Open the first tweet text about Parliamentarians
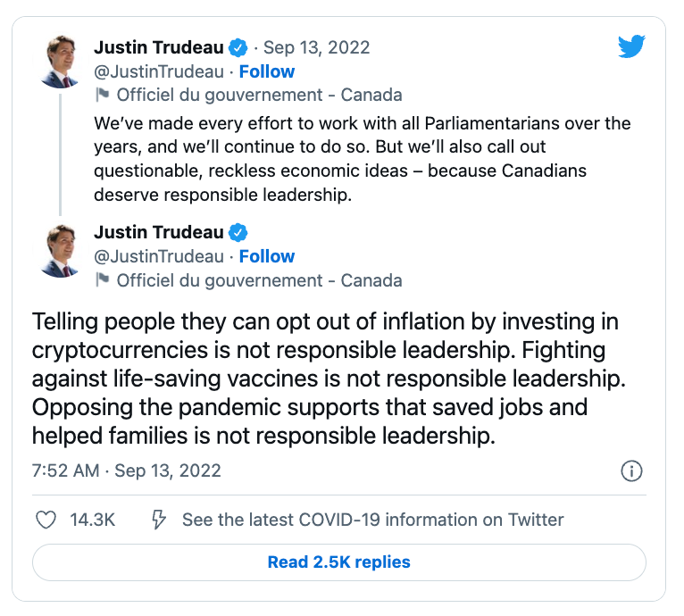The image size is (684, 616). (362, 159)
